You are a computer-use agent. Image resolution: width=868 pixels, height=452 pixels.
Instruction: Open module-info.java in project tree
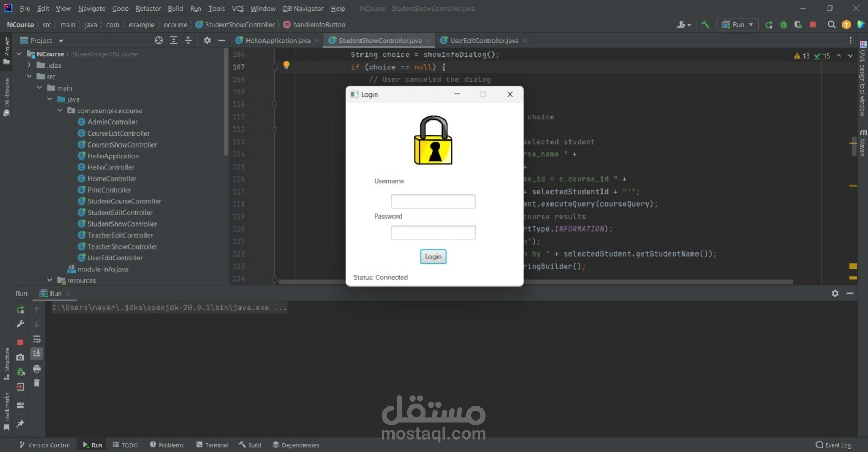pyautogui.click(x=98, y=269)
